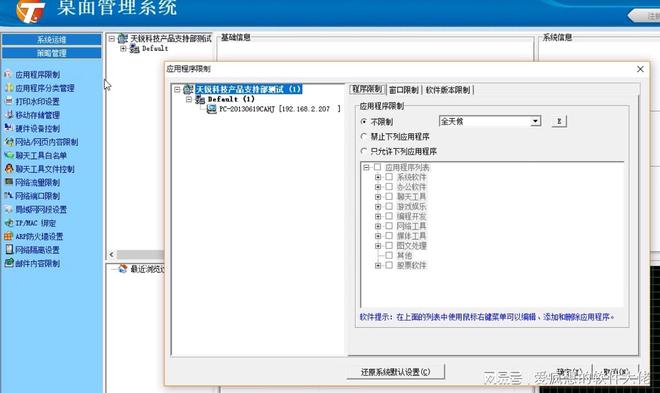Check the 股票软件 checkbox

[389, 266]
